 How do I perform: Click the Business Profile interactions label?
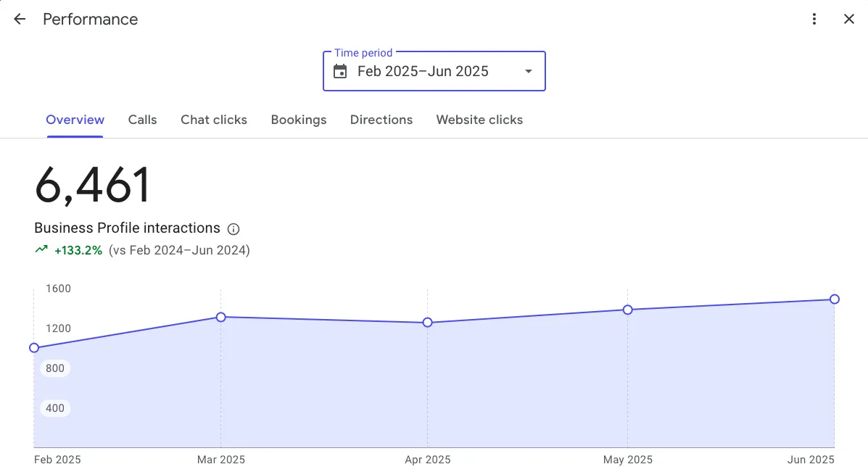[128, 228]
